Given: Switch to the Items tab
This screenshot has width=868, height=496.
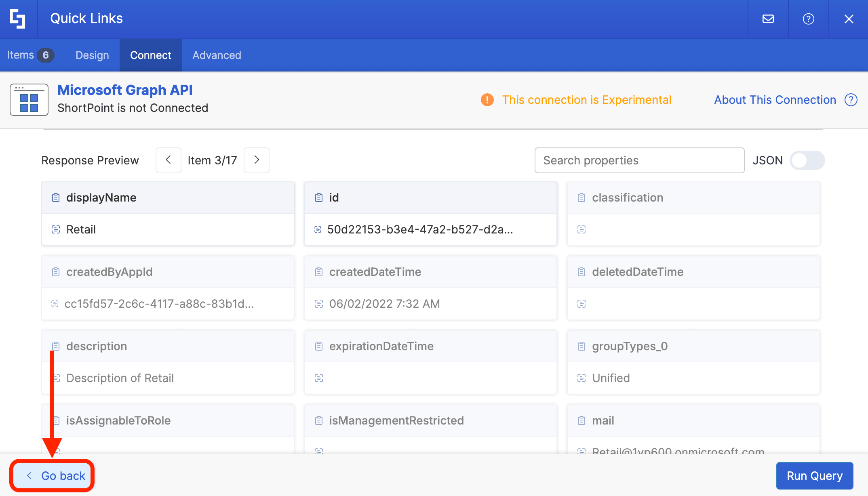Looking at the screenshot, I should 30,55.
